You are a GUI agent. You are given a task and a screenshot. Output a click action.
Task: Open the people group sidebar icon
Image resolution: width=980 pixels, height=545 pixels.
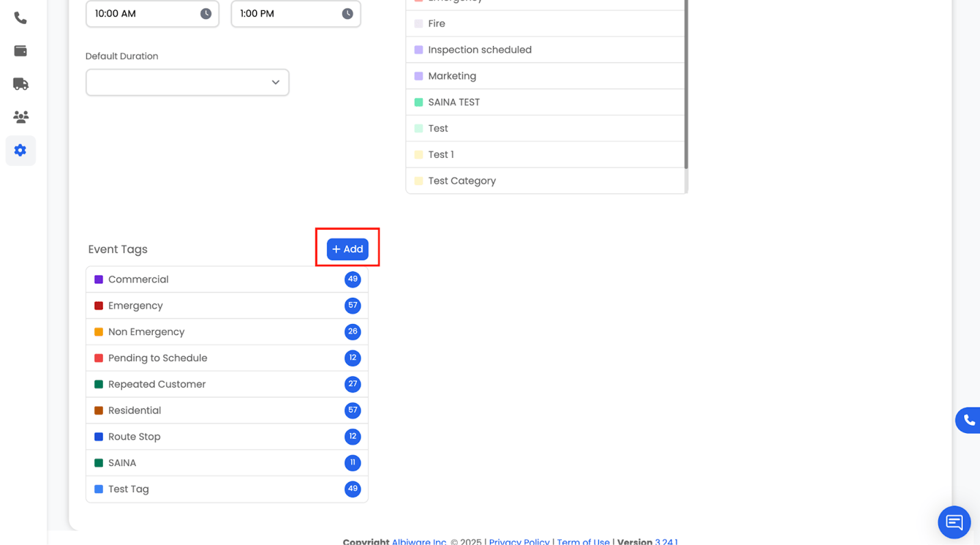click(x=20, y=117)
